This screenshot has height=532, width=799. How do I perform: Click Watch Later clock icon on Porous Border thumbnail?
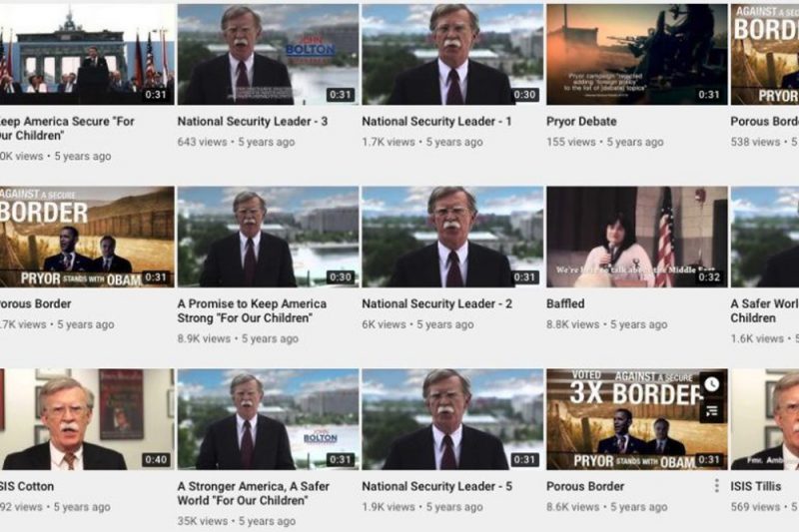[x=711, y=384]
